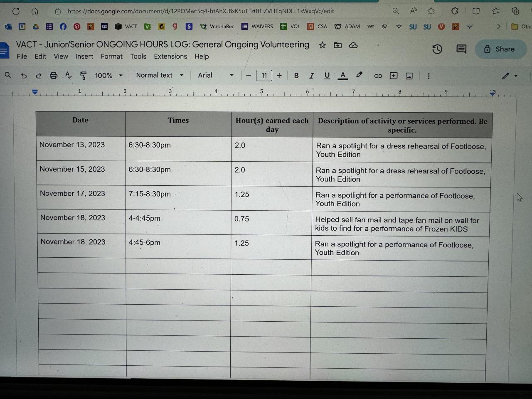Open version history clock icon
Viewport: 532px width, 399px height.
pos(437,49)
